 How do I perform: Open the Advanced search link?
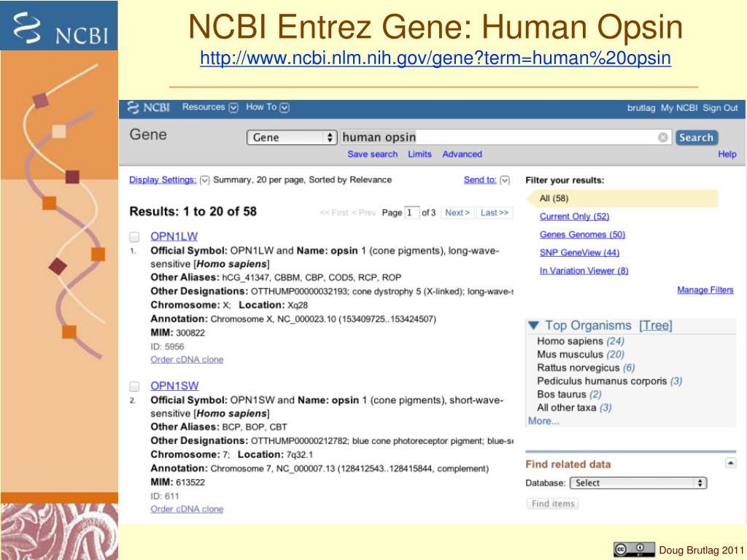point(462,155)
